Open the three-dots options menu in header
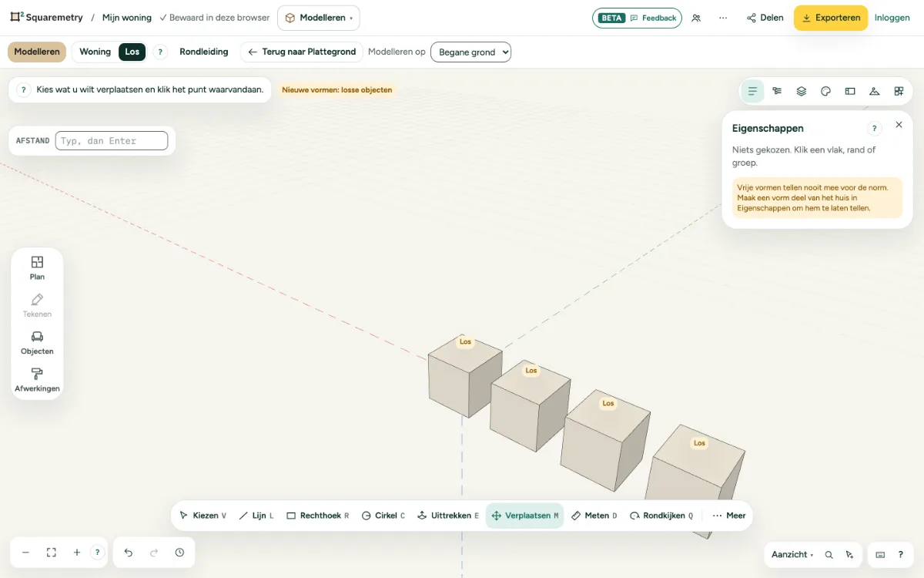Screen dimensions: 924x578 [722, 18]
